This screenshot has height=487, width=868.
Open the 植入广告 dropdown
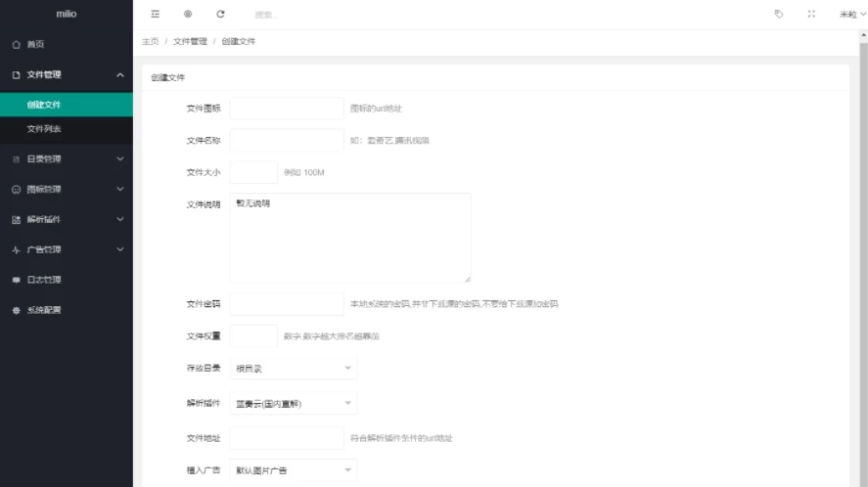[293, 471]
